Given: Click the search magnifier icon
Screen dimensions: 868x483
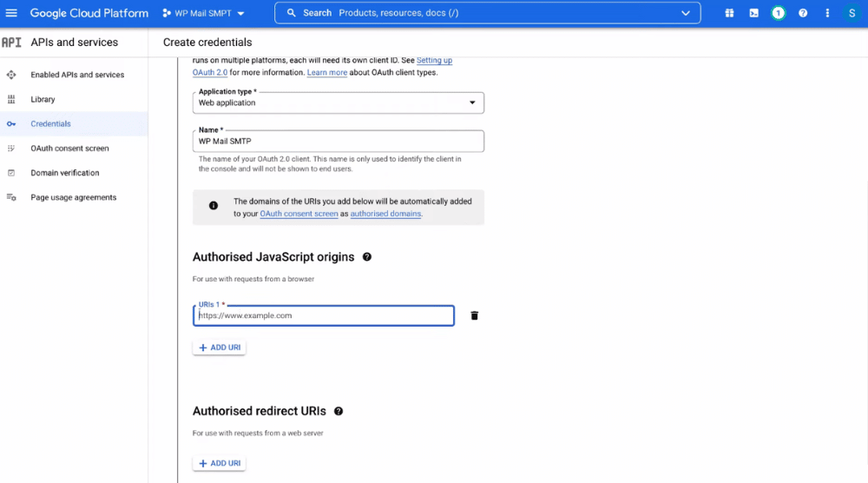Looking at the screenshot, I should tap(291, 13).
